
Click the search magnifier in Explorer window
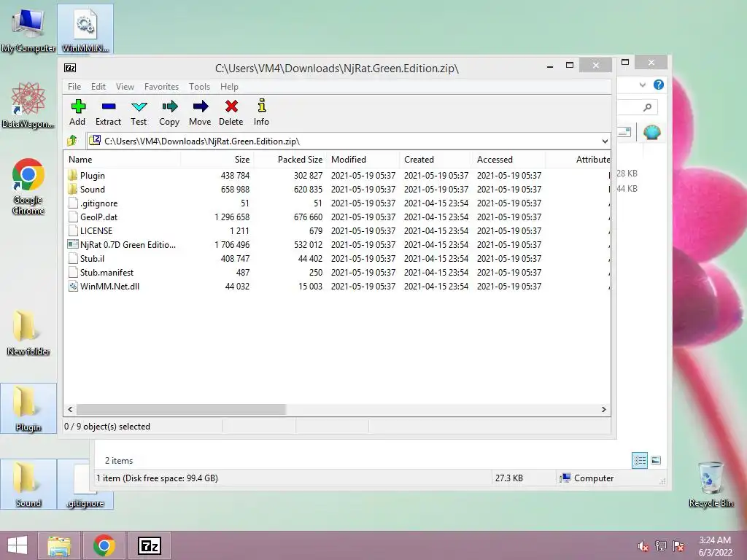(x=647, y=107)
